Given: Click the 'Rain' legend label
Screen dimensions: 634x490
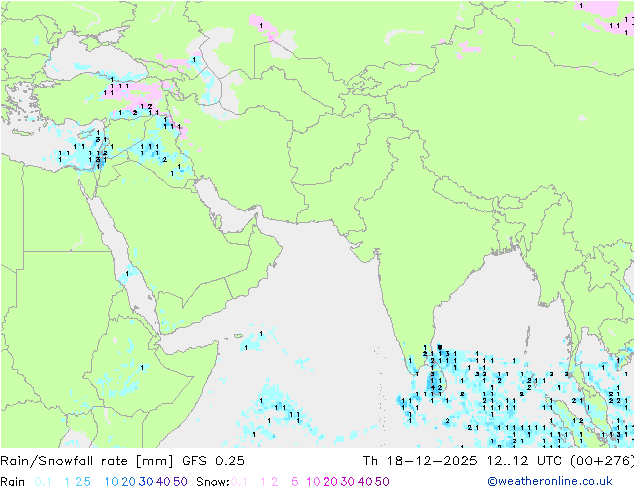Looking at the screenshot, I should pyautogui.click(x=13, y=482).
